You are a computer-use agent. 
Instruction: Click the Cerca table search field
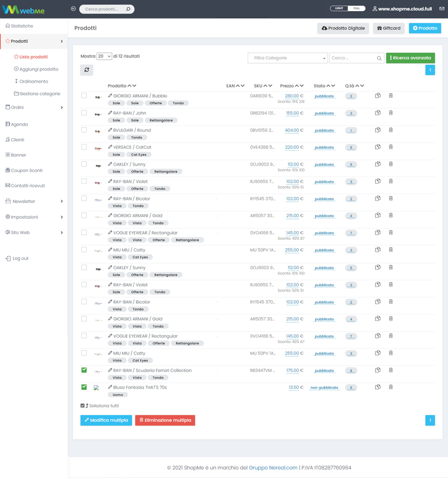pyautogui.click(x=351, y=58)
